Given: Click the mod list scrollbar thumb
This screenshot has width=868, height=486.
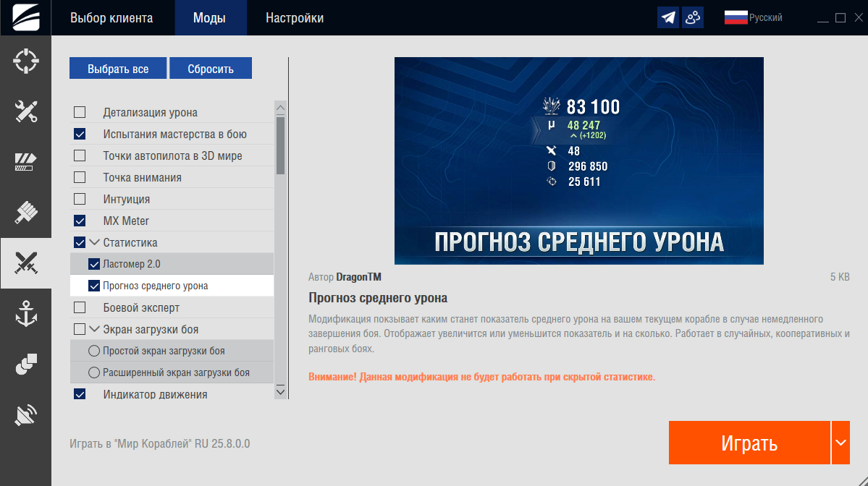Looking at the screenshot, I should coord(281,145).
